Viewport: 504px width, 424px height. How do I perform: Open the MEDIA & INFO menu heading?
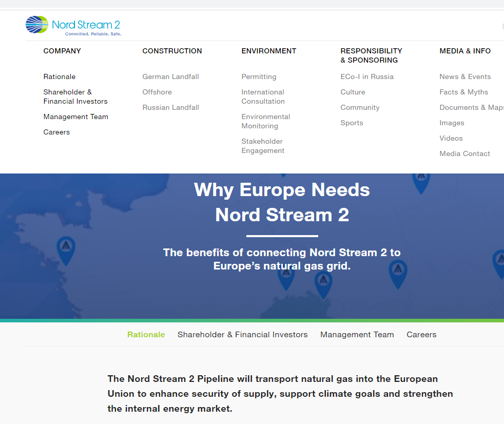[465, 51]
